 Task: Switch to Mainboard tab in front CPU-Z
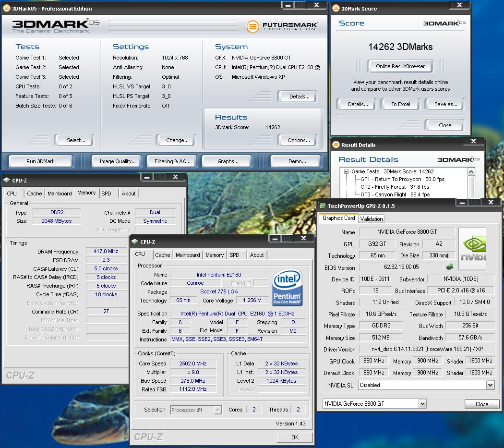[x=188, y=255]
